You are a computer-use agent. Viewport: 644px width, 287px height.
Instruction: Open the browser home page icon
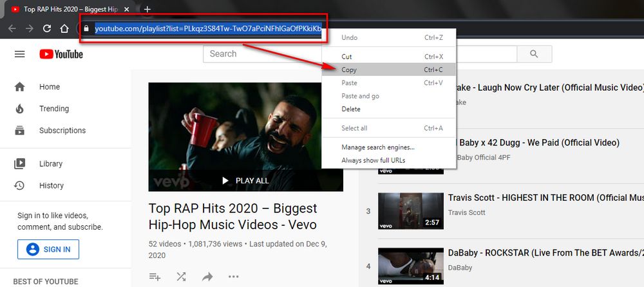[64, 28]
